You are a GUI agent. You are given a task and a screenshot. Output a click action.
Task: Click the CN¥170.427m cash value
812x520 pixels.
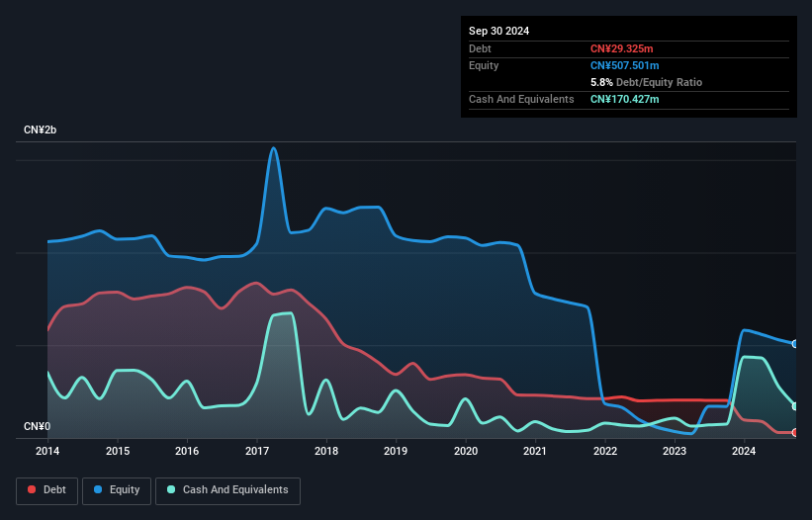(x=624, y=99)
